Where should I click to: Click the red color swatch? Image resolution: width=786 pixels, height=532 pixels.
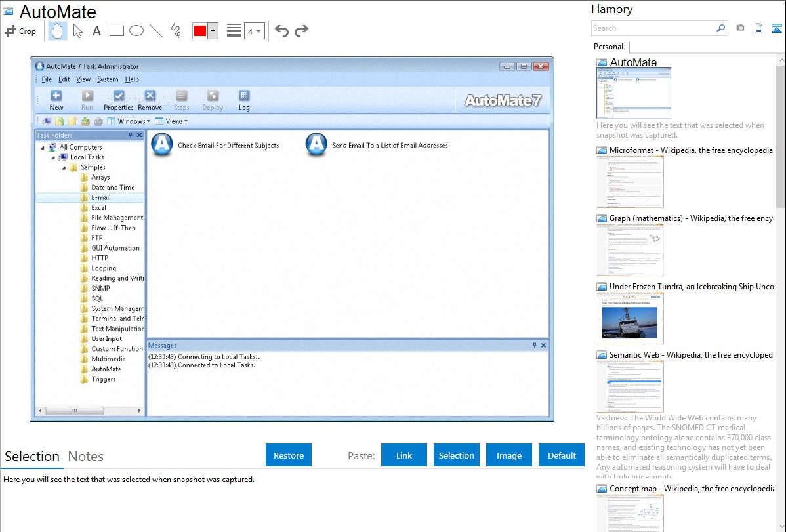click(200, 31)
